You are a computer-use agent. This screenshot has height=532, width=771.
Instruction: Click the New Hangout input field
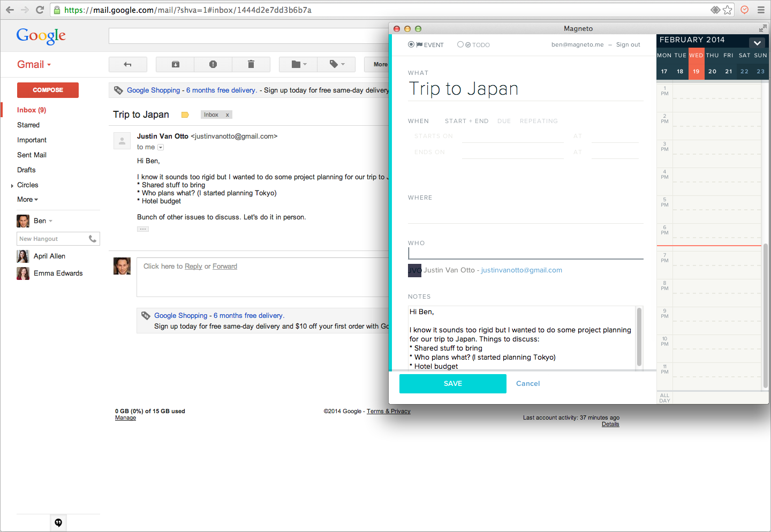point(52,239)
